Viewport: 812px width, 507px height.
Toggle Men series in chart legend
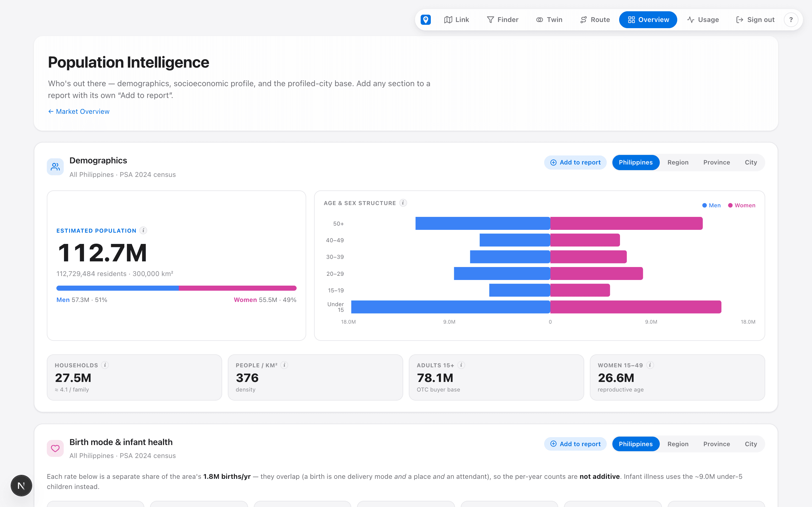click(x=711, y=205)
